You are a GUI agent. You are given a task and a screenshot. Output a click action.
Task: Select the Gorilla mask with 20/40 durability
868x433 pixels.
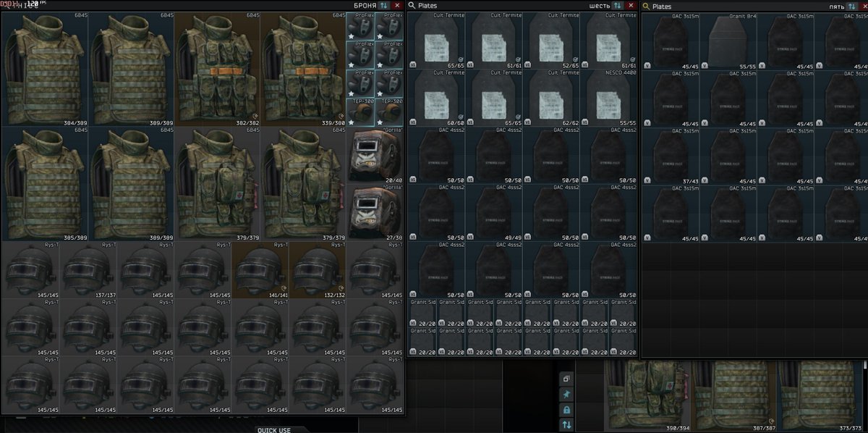pos(375,155)
